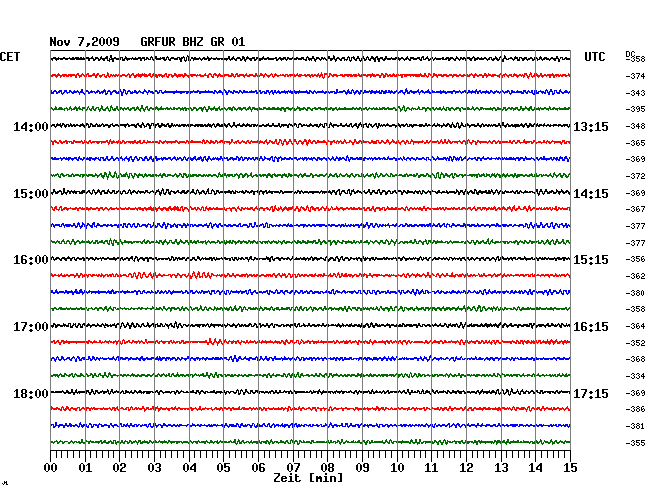
Task: Click the Zeit [min] axis title
Action: coord(308,478)
